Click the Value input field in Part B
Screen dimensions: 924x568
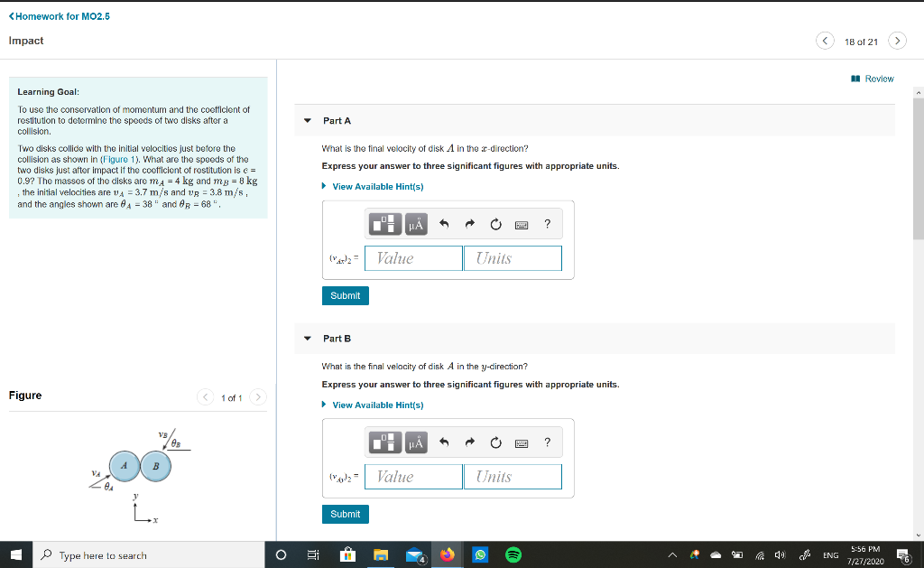[412, 476]
